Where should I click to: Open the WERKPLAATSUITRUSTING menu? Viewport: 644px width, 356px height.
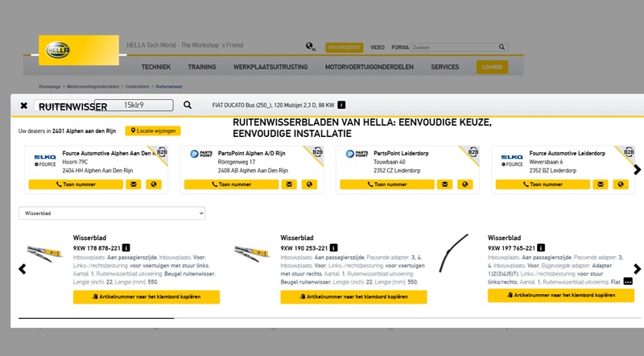[270, 67]
